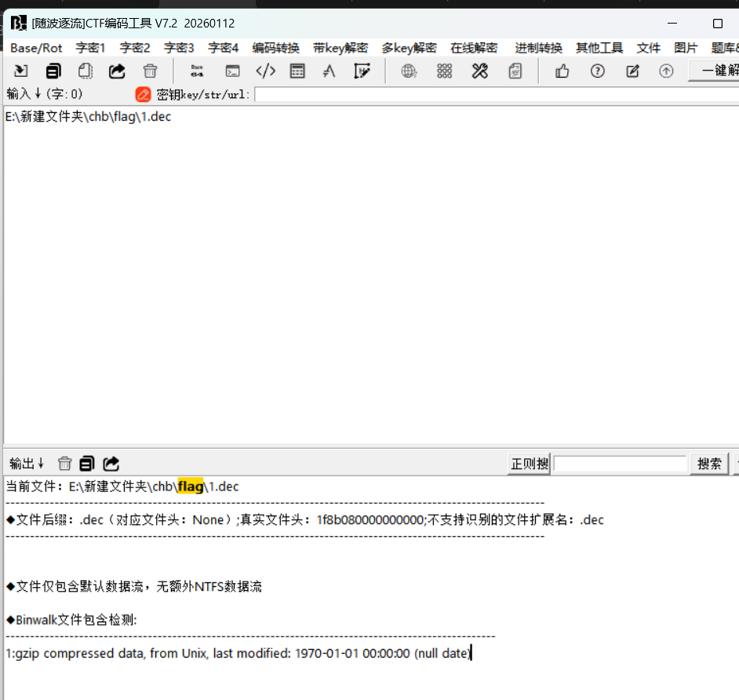Clear output with the output trash icon

[x=65, y=464]
